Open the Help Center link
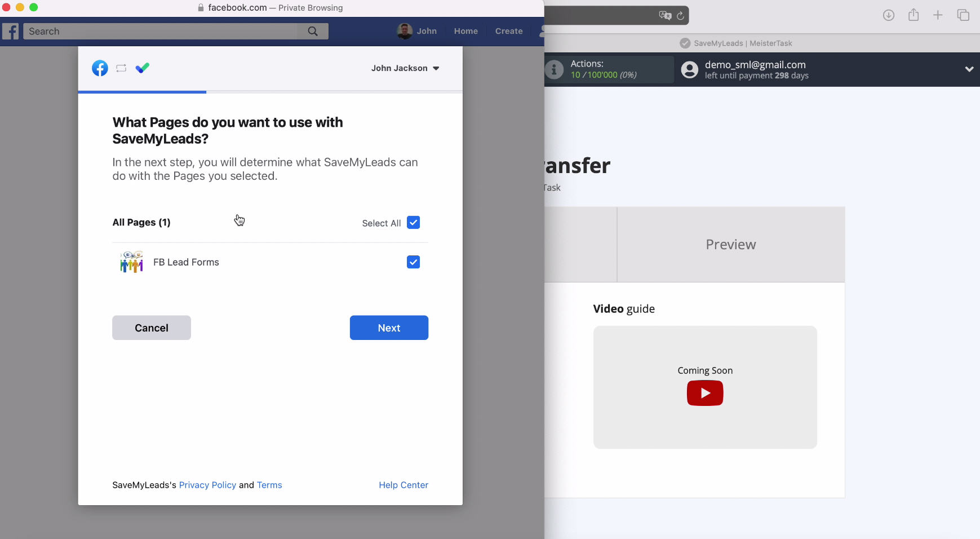 coord(403,485)
